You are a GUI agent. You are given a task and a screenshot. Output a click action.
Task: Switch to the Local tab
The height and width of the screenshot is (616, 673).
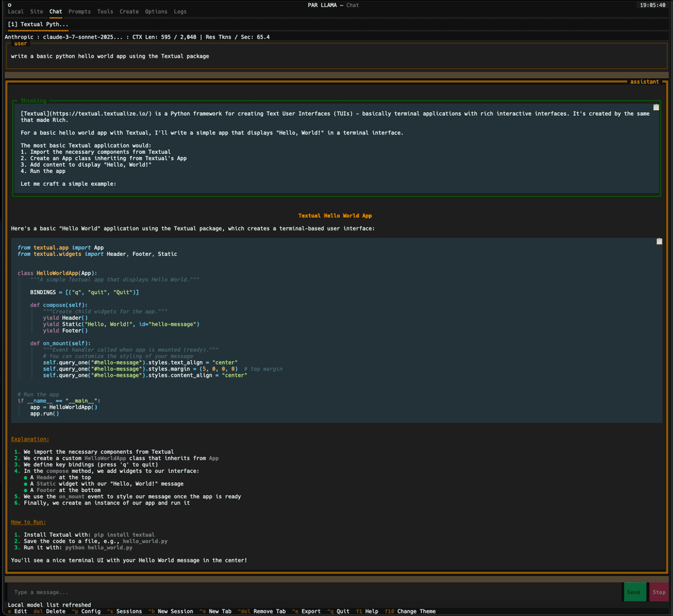16,12
